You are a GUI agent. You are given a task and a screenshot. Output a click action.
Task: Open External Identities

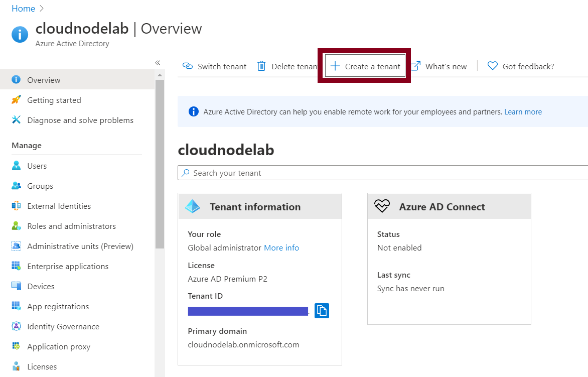click(x=59, y=206)
